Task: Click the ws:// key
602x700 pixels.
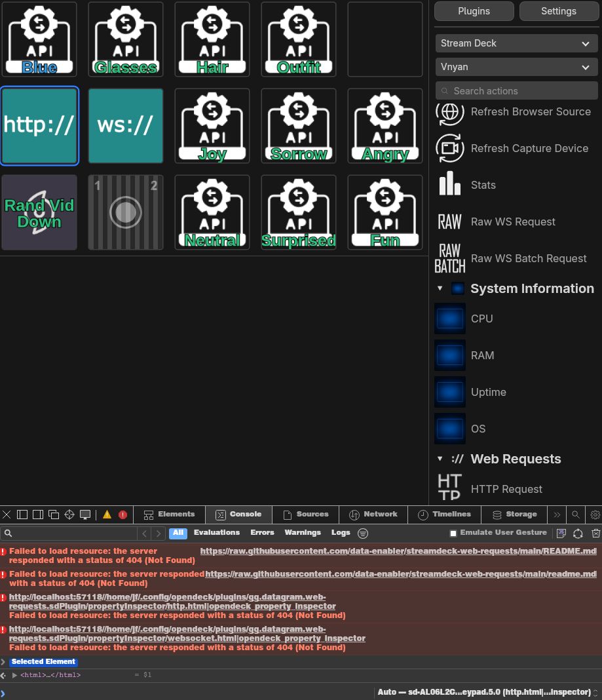Action: pyautogui.click(x=126, y=126)
